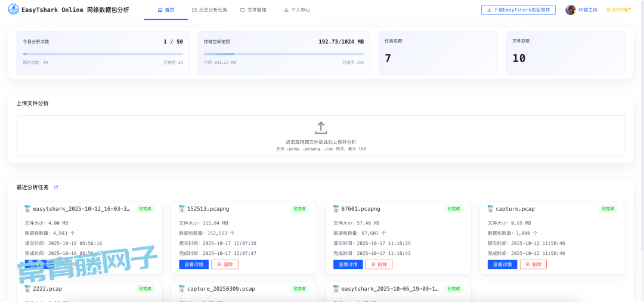Screen dimensions: 644x302
Task: Delete the 67601.pcapng task
Action: [x=379, y=264]
